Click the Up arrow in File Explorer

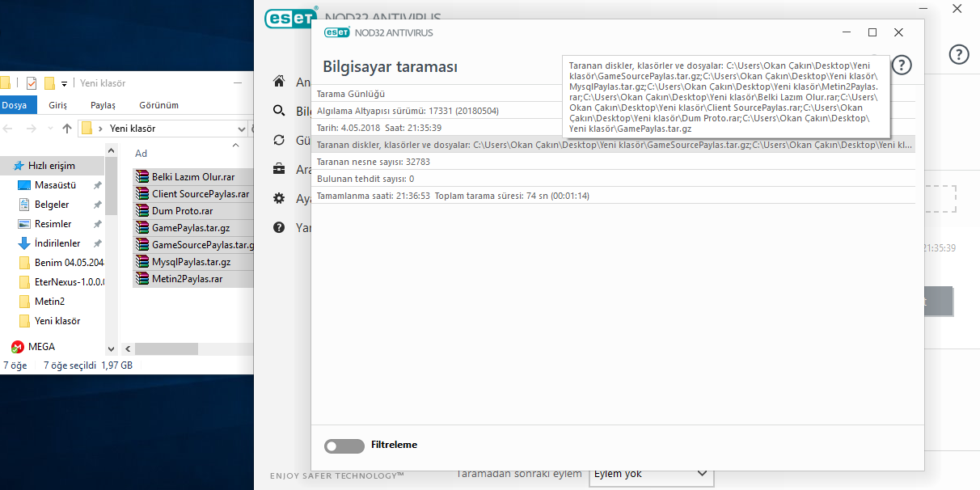tap(67, 129)
